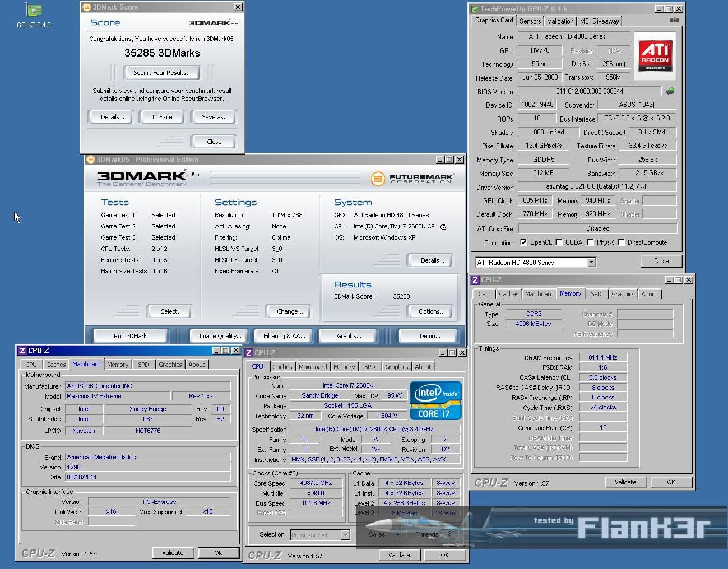Click the Intel Core i7 logo in CPU-Z
The height and width of the screenshot is (569, 728).
435,400
